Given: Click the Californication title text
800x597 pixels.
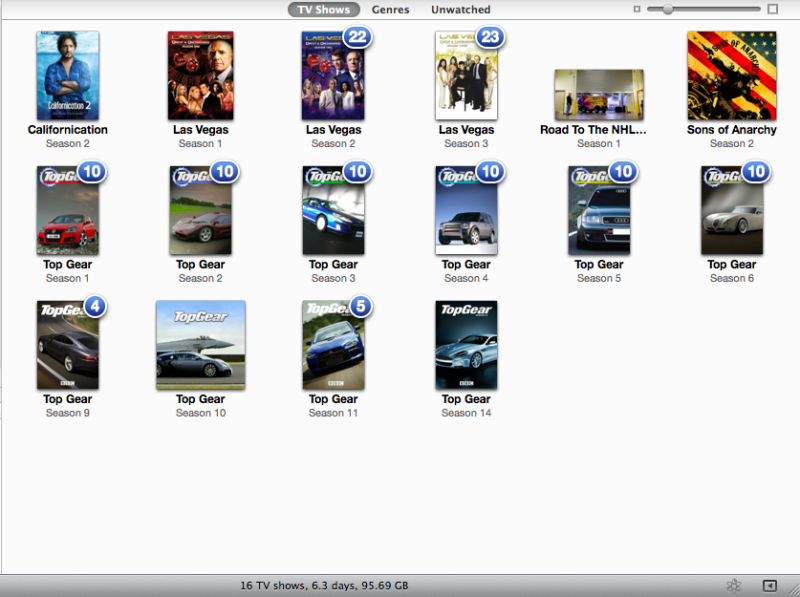Looking at the screenshot, I should tap(68, 130).
